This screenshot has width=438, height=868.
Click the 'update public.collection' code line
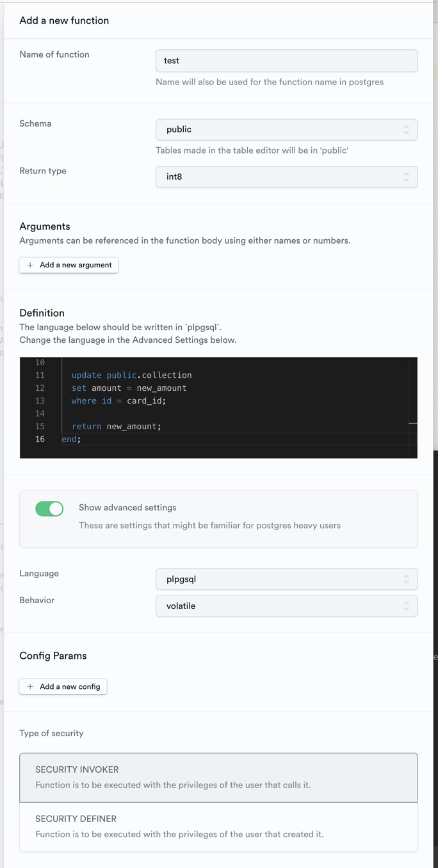point(132,375)
